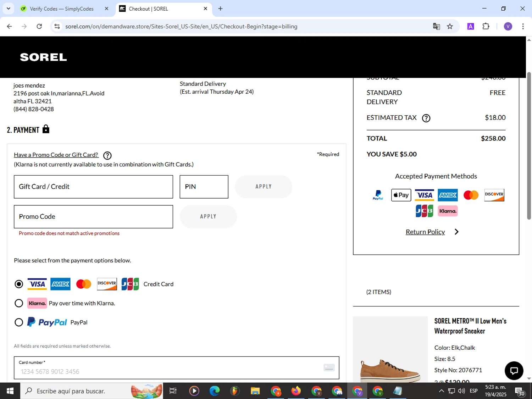The height and width of the screenshot is (399, 532).
Task: Show hidden system tray icons
Action: pyautogui.click(x=441, y=391)
